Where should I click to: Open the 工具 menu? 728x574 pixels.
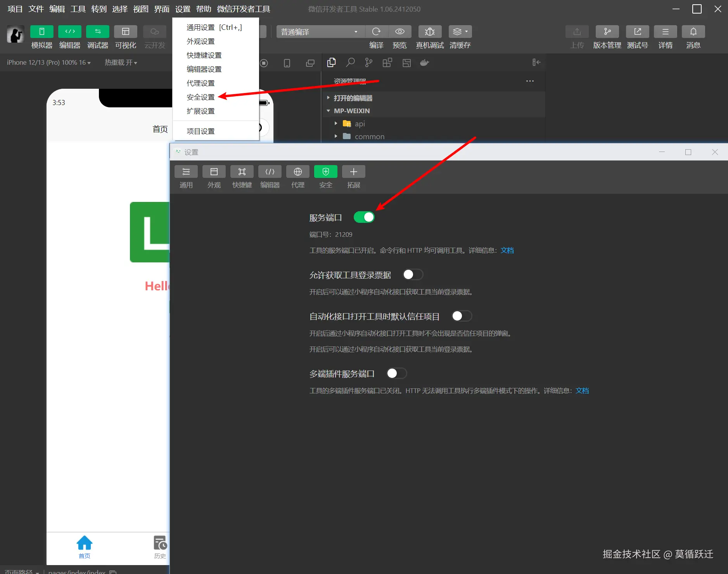point(78,9)
